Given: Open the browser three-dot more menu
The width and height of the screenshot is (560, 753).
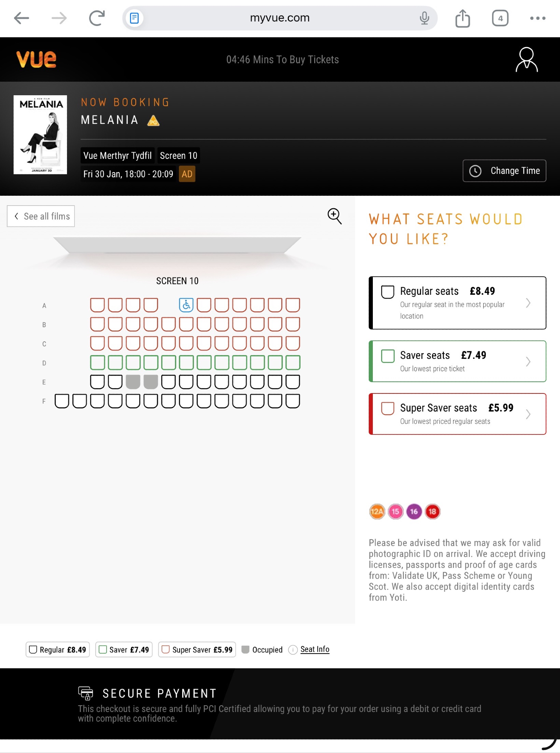Looking at the screenshot, I should [537, 18].
